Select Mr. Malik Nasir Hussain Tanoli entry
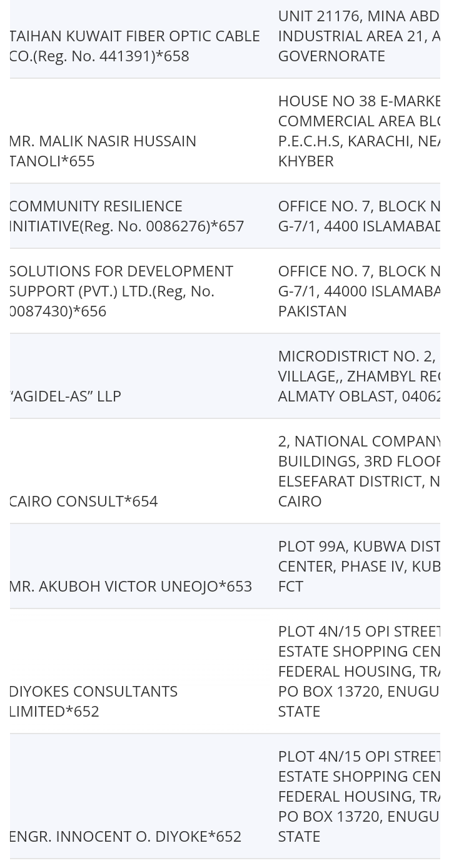The image size is (449, 868). pos(103,151)
